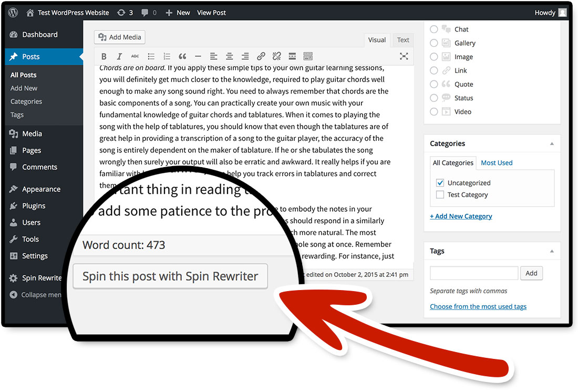Open Choose from the most used tags
578x392 pixels.
point(478,307)
